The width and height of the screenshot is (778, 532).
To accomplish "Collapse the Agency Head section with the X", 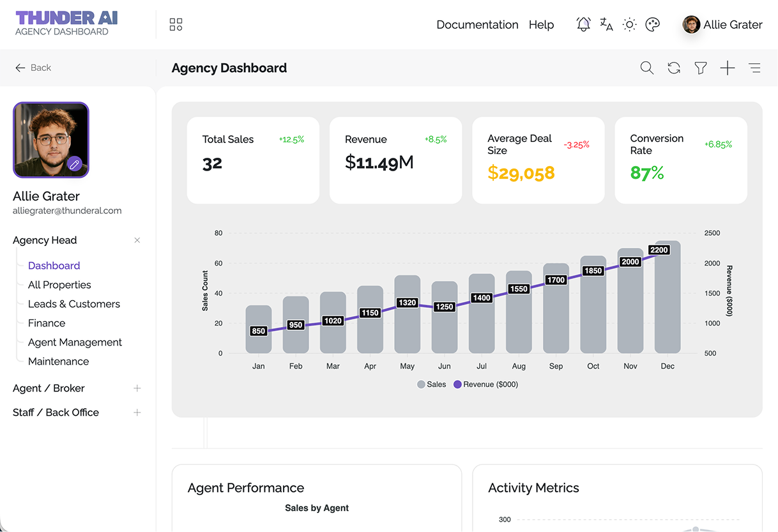I will pyautogui.click(x=137, y=240).
